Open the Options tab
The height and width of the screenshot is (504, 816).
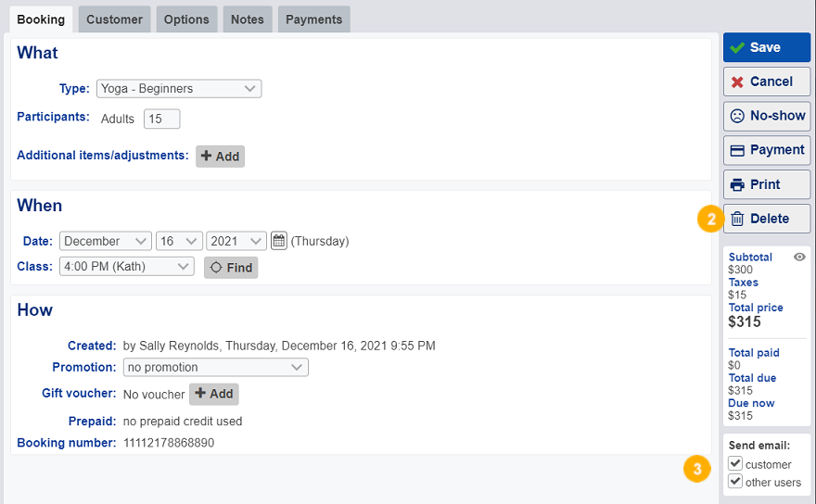pos(186,19)
